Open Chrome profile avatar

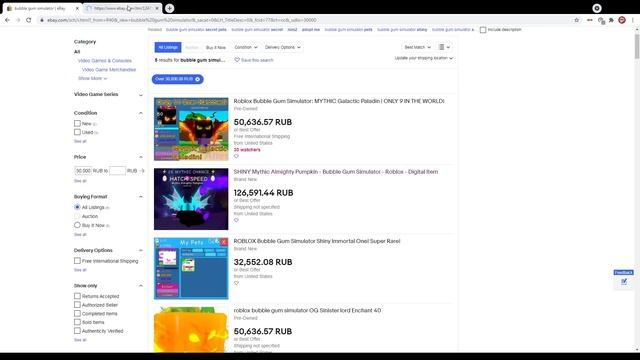click(x=622, y=20)
